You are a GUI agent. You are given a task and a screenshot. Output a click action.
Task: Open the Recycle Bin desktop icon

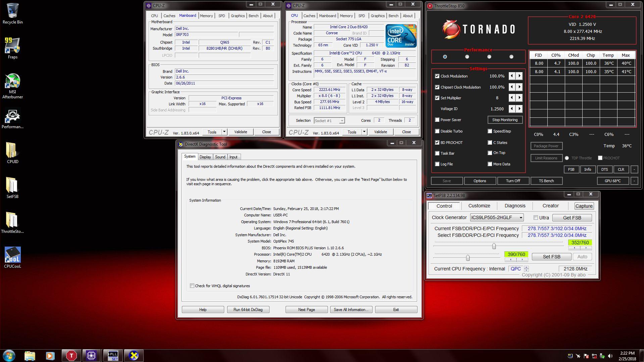(x=12, y=14)
